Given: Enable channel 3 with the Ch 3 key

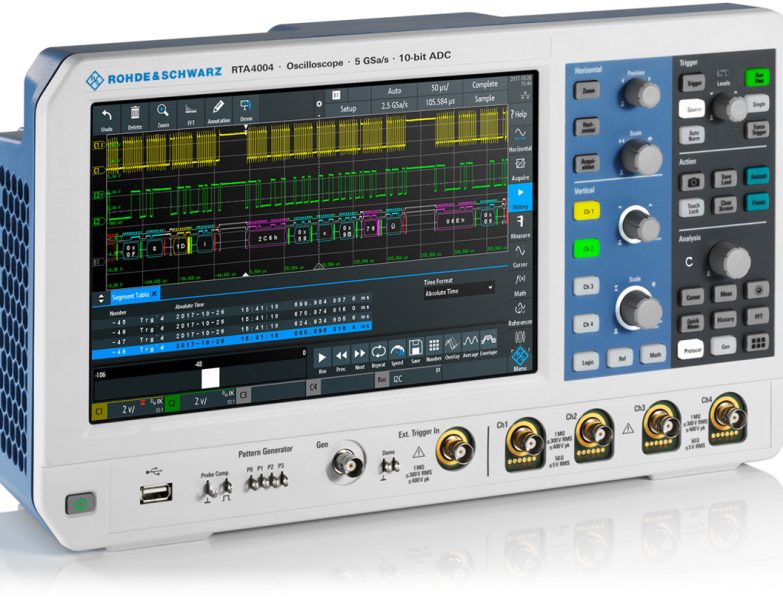Looking at the screenshot, I should (x=587, y=287).
